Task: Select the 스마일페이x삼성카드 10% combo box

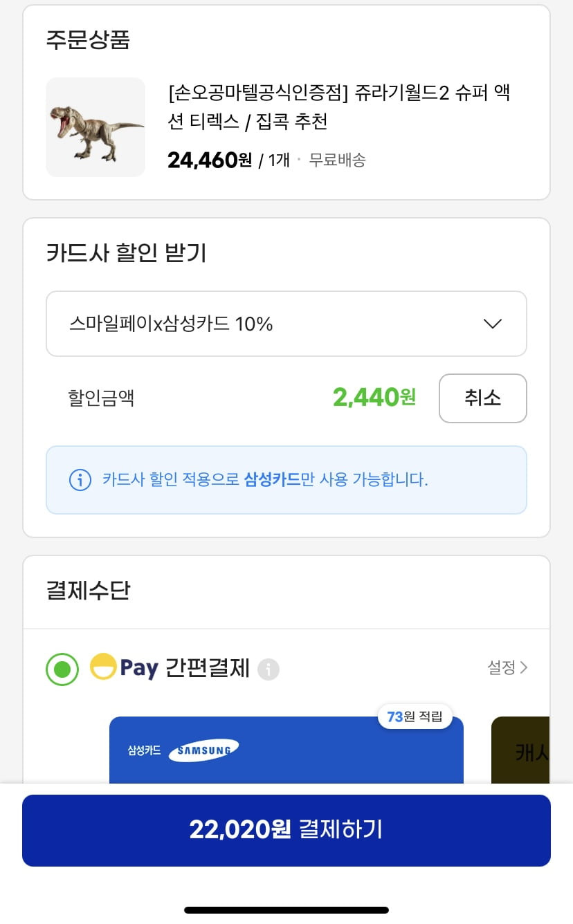Action: (x=286, y=324)
